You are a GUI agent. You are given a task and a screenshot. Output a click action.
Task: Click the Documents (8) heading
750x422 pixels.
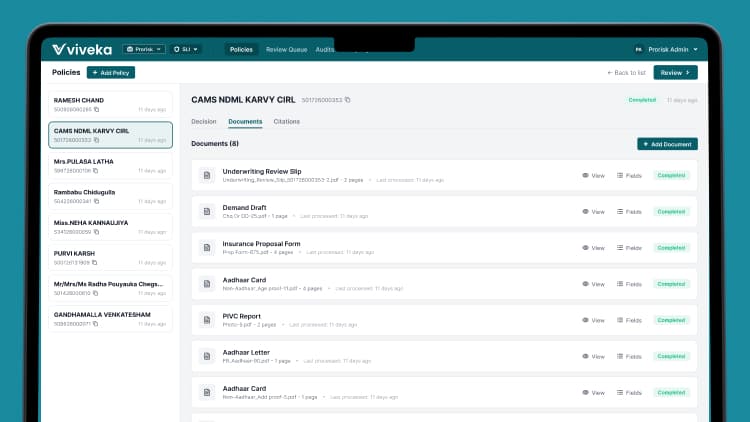point(215,144)
